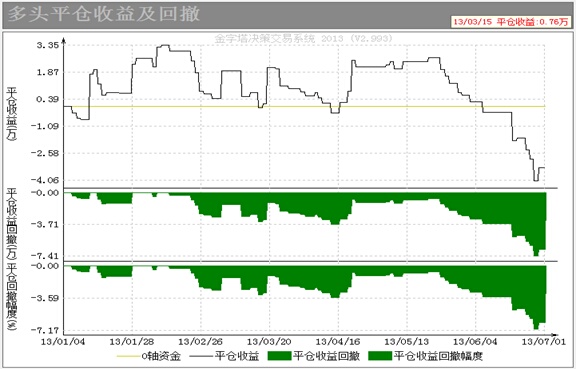Click the 平仓回撤幅度(%) vertical axis label

12,296
